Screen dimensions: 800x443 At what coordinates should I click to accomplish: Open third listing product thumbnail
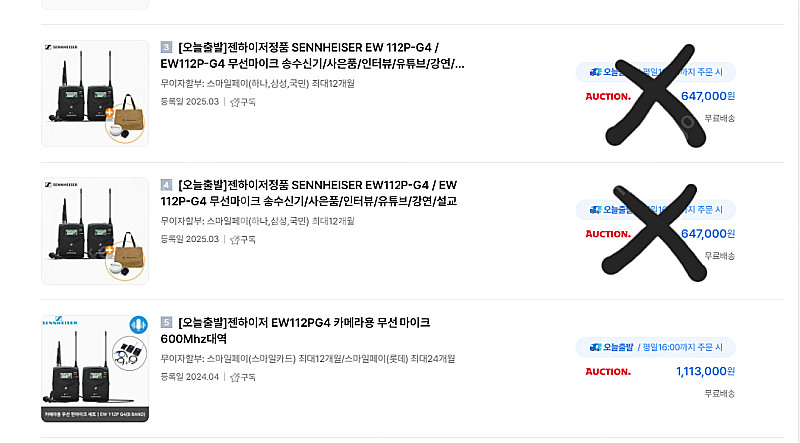point(95,93)
